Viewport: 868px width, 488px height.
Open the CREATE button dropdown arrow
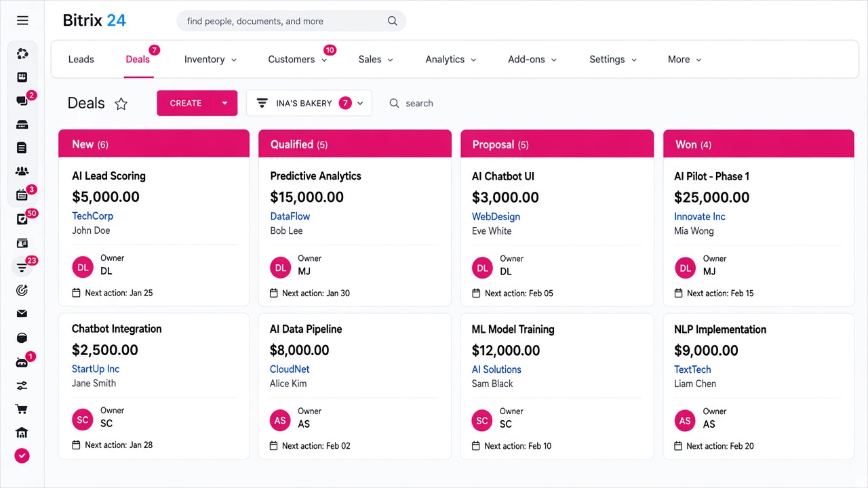(x=224, y=103)
